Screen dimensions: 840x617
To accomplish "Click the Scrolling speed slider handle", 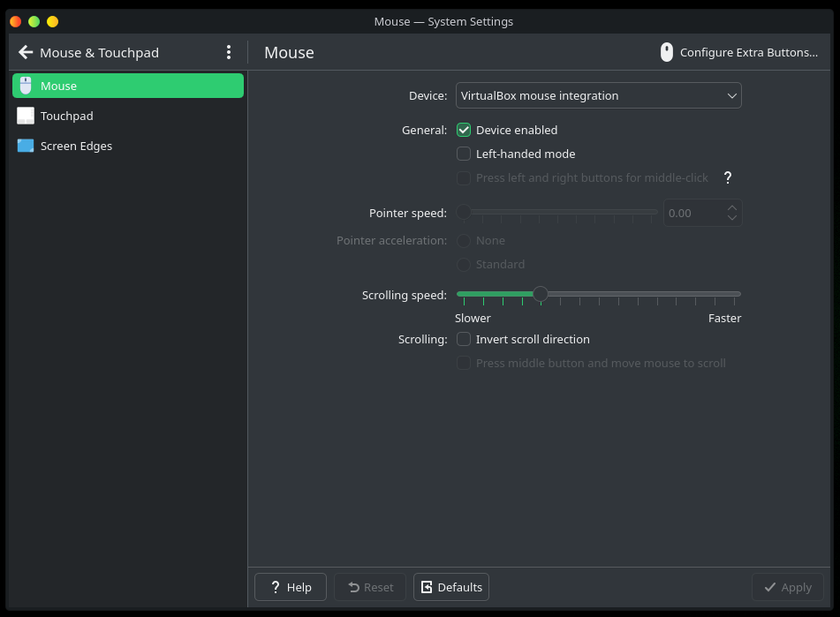I will tap(541, 294).
